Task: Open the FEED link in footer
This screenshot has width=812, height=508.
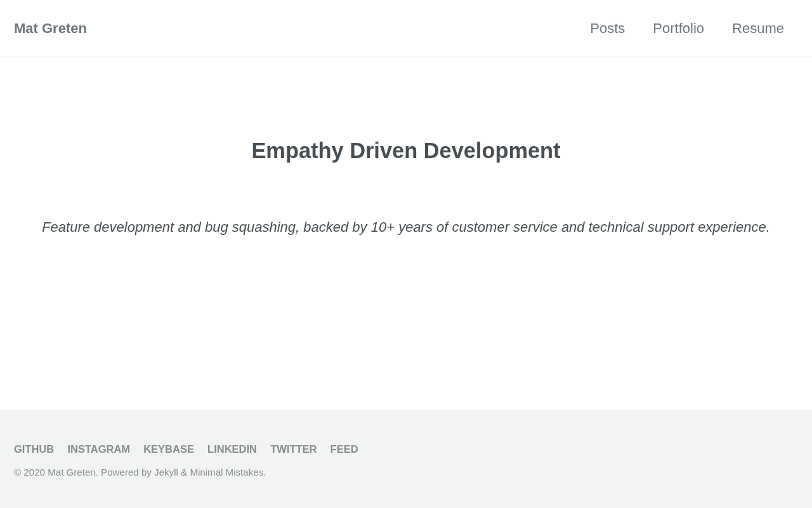Action: [344, 449]
